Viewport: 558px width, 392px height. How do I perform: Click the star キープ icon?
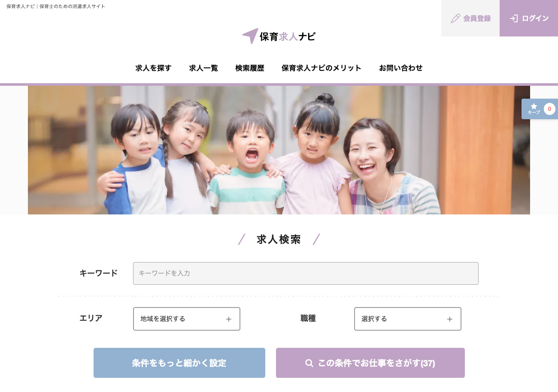tap(534, 106)
